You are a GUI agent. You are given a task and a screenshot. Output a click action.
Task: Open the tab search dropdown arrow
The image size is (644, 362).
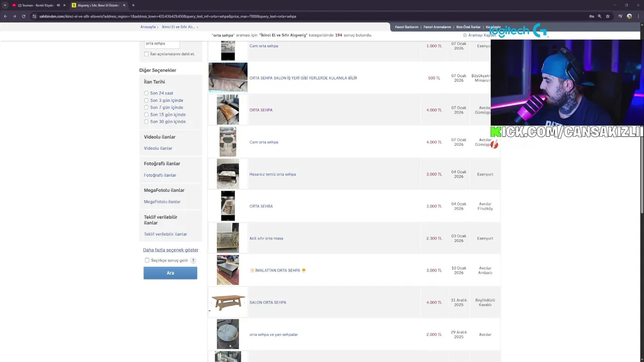[5, 5]
